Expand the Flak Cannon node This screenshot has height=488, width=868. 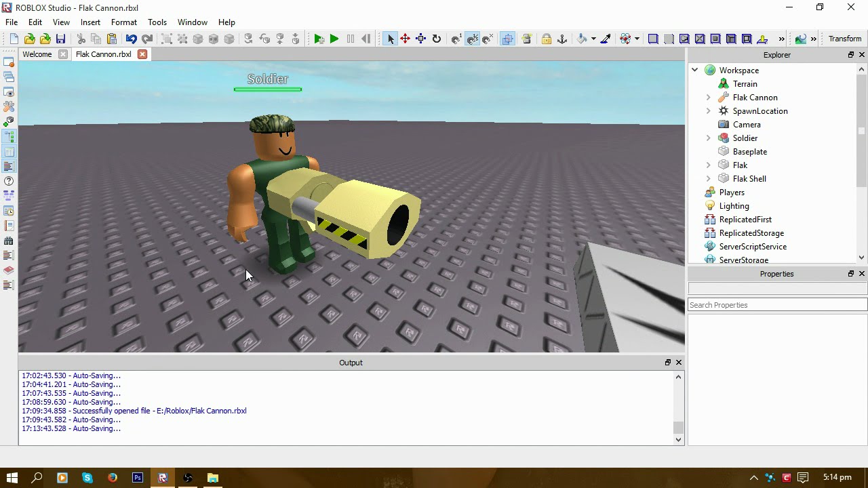[709, 98]
